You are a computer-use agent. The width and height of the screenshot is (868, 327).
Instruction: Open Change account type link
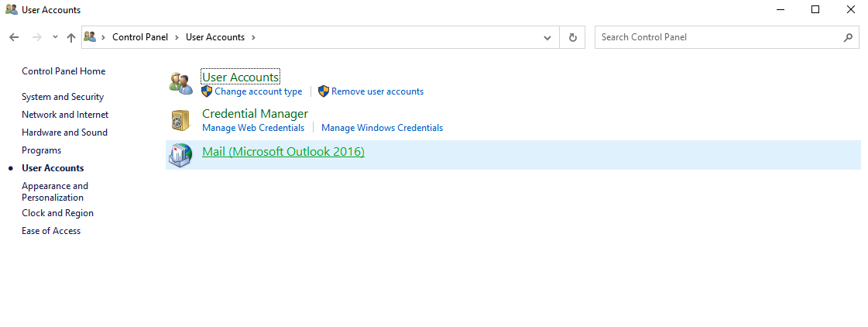click(x=259, y=91)
